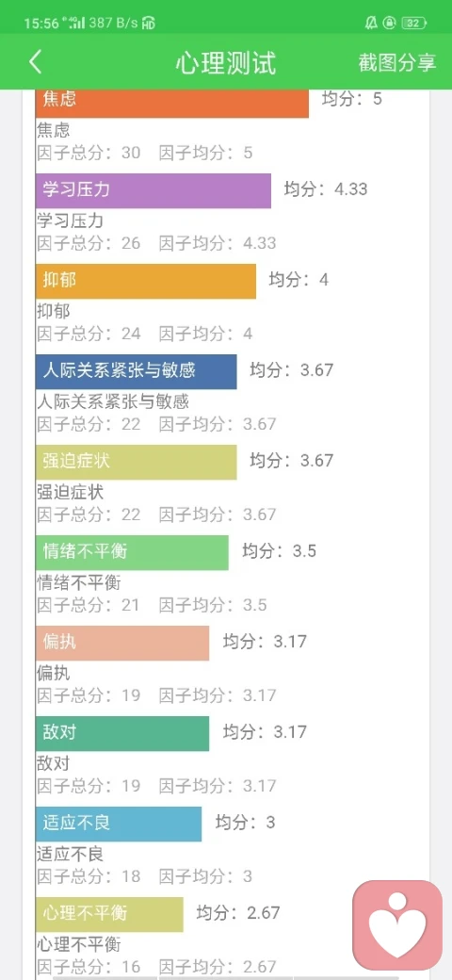Image resolution: width=452 pixels, height=980 pixels.
Task: Click the 截图分享 share button
Action: point(397,62)
